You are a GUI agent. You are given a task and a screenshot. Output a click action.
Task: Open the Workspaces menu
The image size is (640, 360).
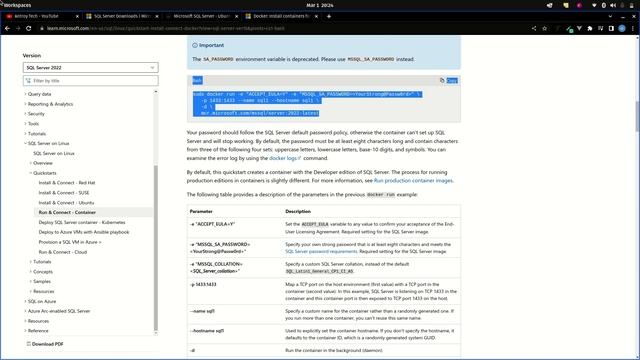[x=17, y=5]
